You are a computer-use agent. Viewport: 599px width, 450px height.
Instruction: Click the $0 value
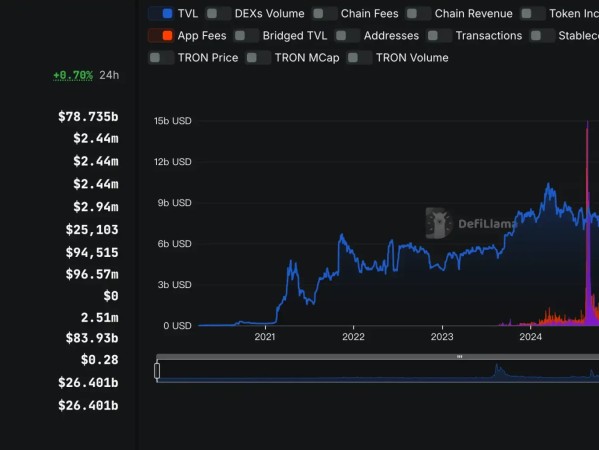click(111, 296)
